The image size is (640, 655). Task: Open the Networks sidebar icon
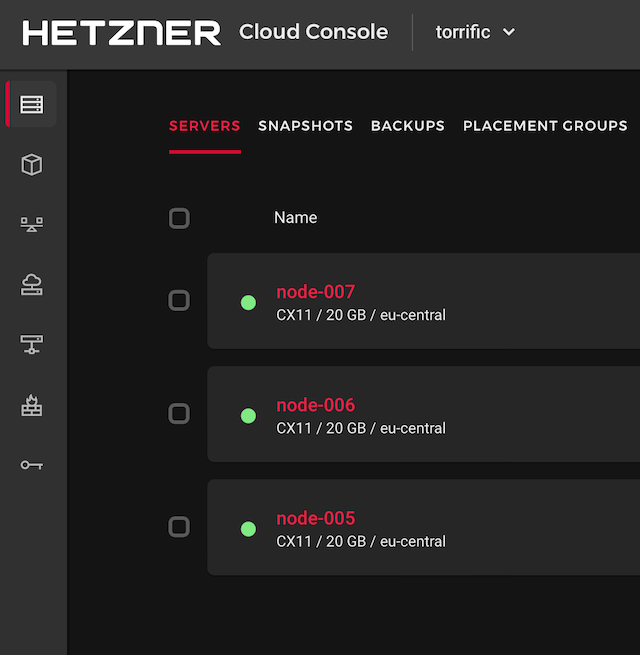32,345
